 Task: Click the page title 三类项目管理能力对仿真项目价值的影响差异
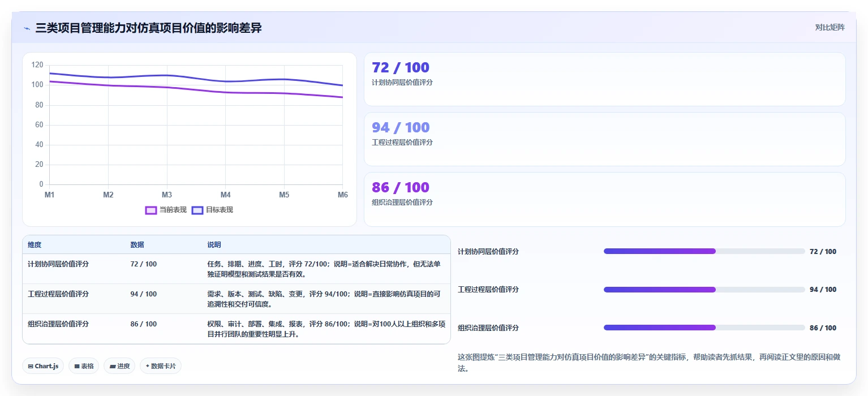(x=149, y=28)
